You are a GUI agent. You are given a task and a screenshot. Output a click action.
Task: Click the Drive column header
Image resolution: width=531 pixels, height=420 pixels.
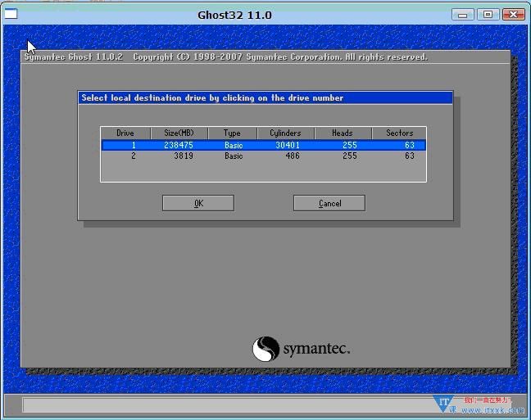(x=125, y=133)
